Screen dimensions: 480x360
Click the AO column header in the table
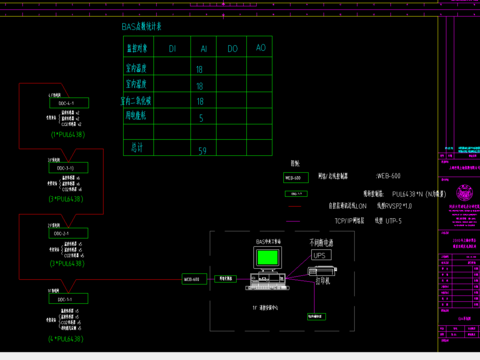[x=260, y=47]
